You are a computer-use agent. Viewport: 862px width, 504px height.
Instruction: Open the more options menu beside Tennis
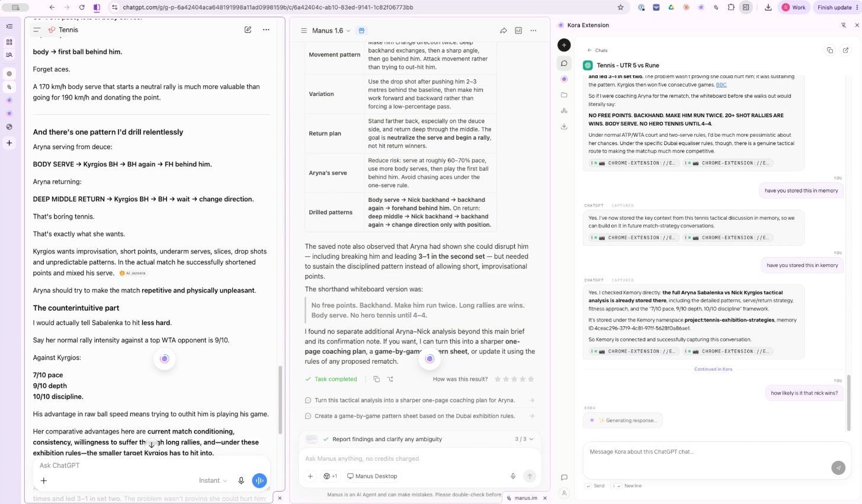tap(266, 30)
